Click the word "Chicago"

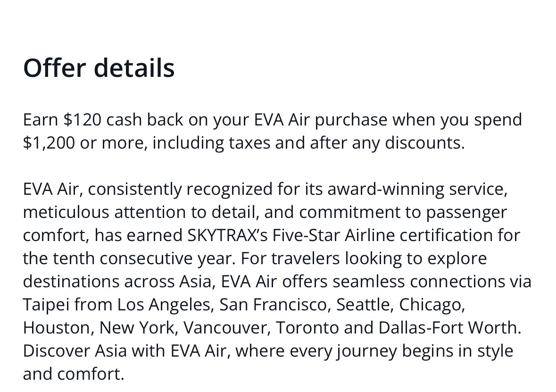tap(432, 305)
